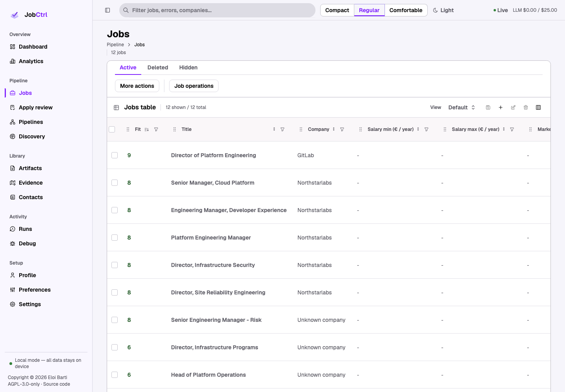Toggle the sidebar collapse icon
This screenshot has width=565, height=392.
coord(108,10)
